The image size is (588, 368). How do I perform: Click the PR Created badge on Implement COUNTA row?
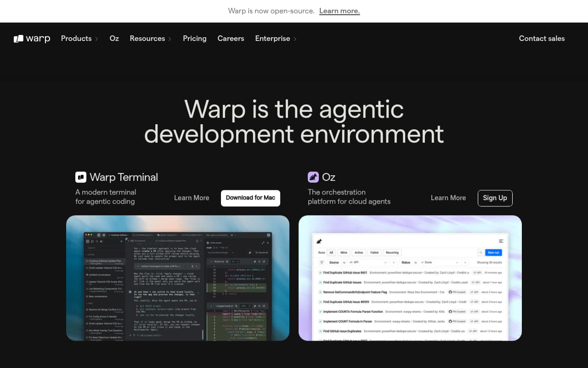click(x=457, y=311)
